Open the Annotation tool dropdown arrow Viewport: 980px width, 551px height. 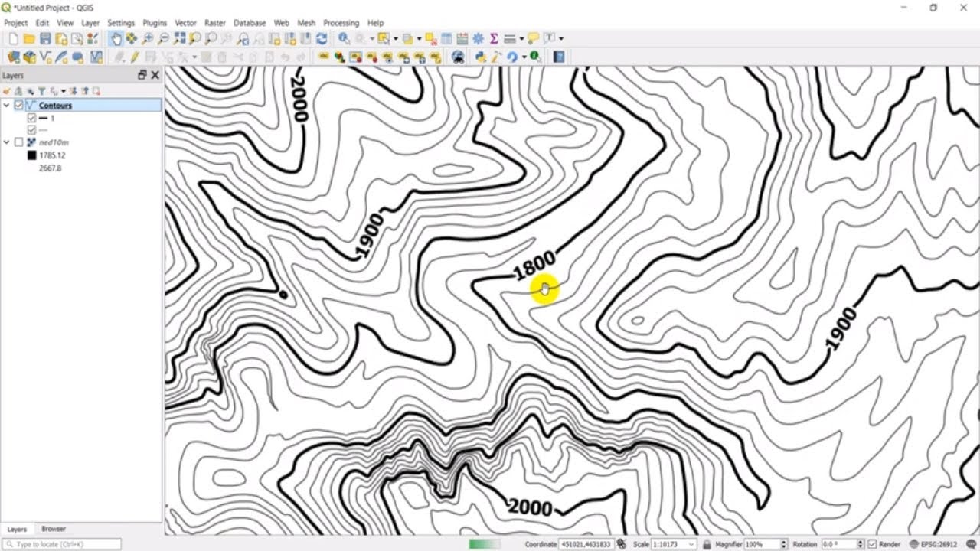tap(561, 38)
